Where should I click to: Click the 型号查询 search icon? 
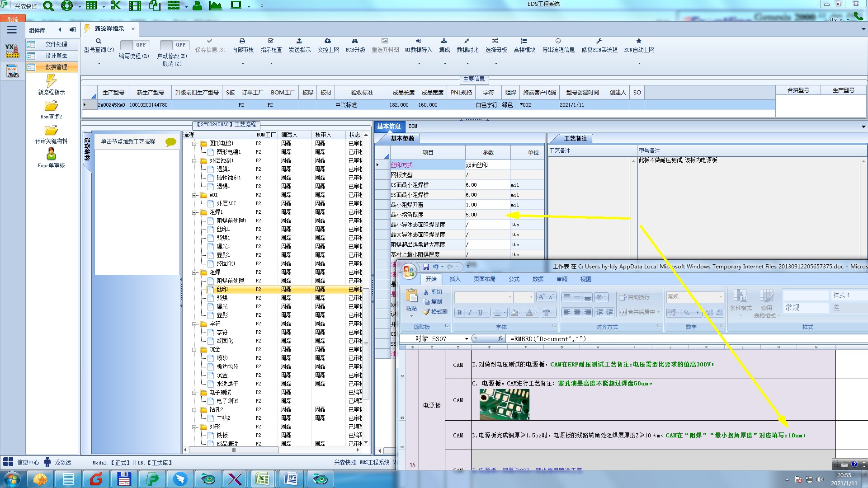coord(99,41)
